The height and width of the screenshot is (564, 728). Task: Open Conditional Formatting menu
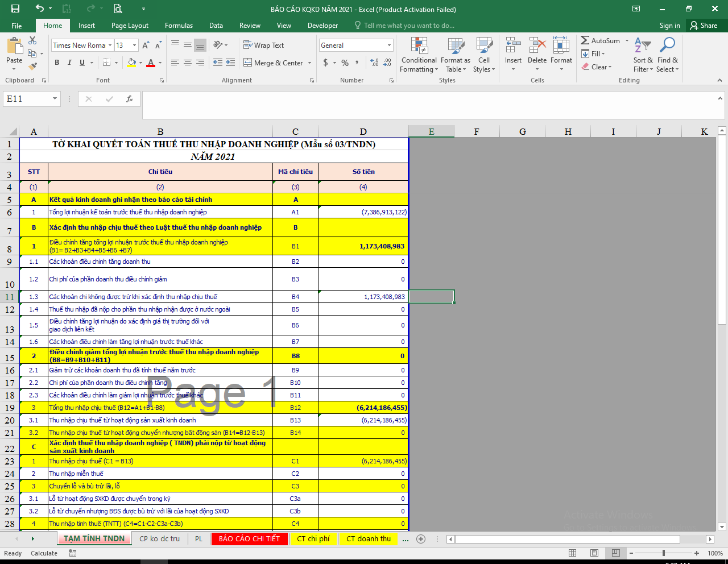pos(419,56)
